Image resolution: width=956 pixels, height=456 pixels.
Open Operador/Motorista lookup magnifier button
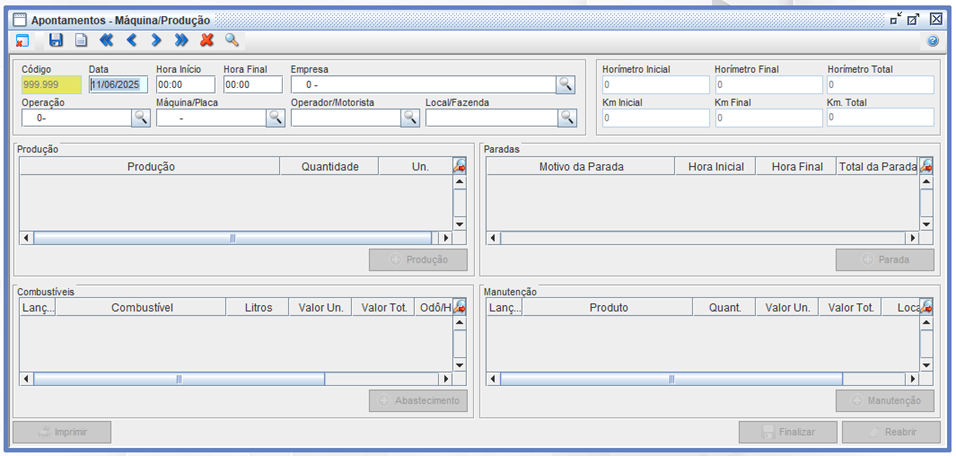tap(410, 118)
